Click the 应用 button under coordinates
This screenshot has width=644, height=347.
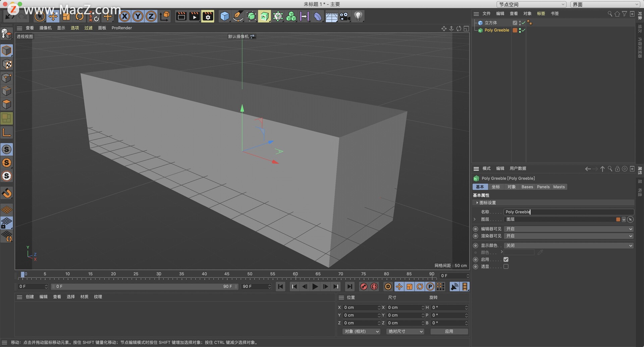449,331
